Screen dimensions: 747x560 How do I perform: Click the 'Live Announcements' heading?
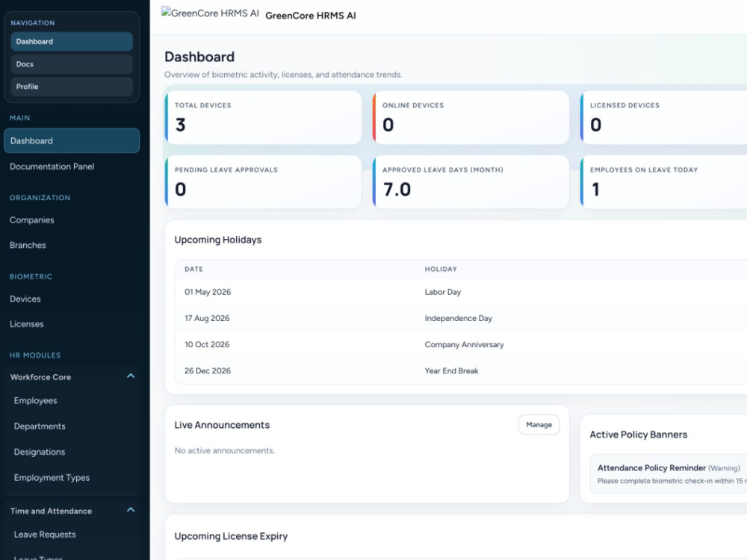222,425
